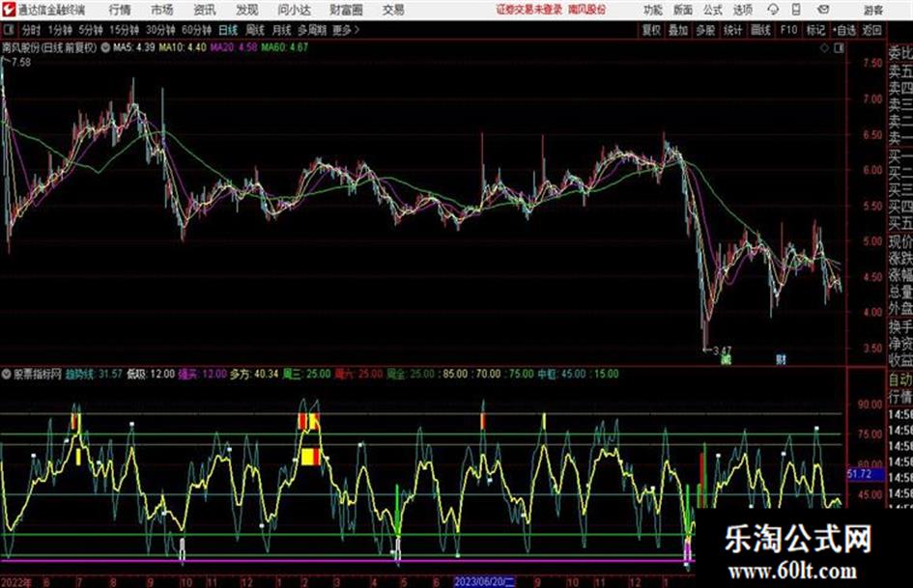The height and width of the screenshot is (588, 913).
Task: Click the diamond icon at chart top-right
Action: [824, 48]
